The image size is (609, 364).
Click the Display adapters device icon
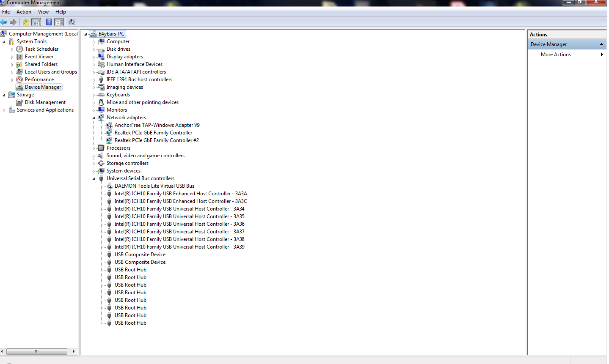101,57
